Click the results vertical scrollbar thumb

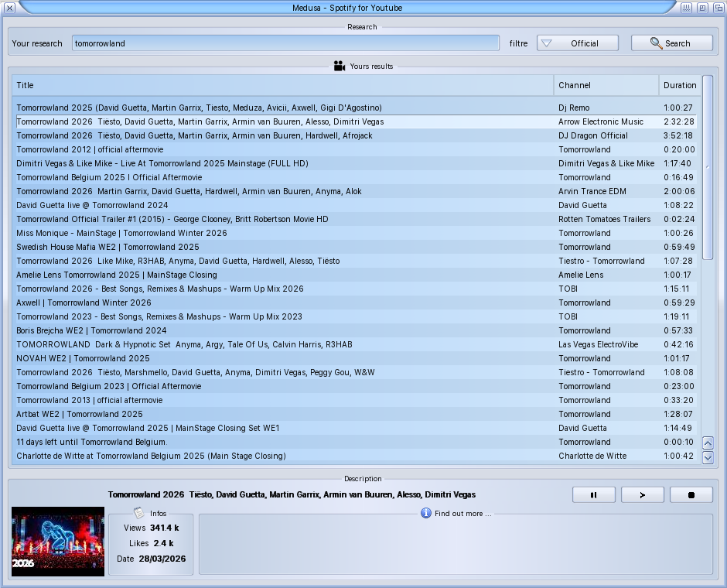pos(708,167)
